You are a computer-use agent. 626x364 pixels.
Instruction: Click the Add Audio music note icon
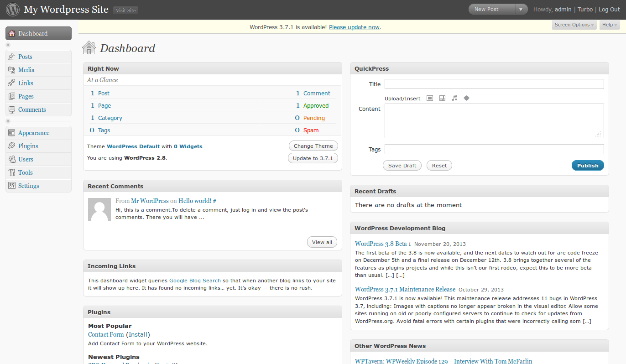(454, 98)
